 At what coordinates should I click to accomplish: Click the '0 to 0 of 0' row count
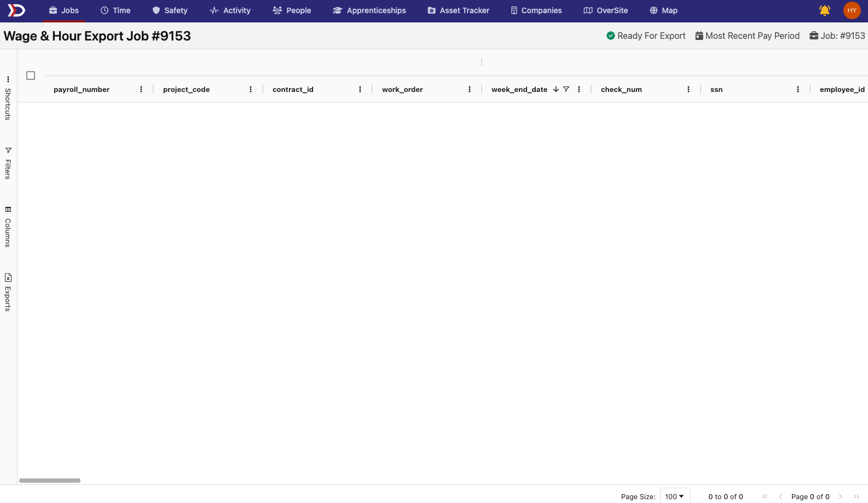[726, 496]
